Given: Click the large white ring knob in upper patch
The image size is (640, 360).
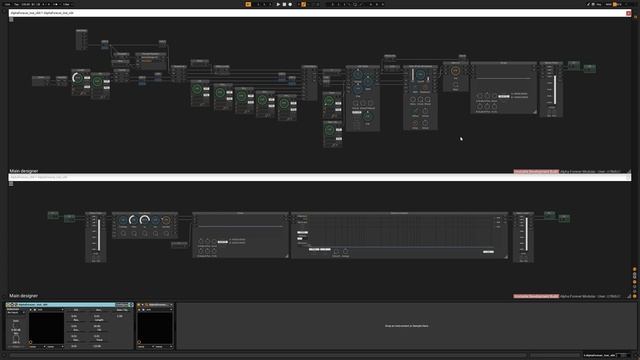Looking at the screenshot, I should (x=77, y=78).
